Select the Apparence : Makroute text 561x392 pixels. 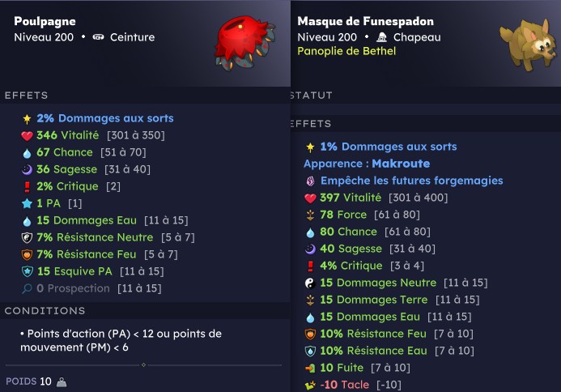tap(367, 164)
